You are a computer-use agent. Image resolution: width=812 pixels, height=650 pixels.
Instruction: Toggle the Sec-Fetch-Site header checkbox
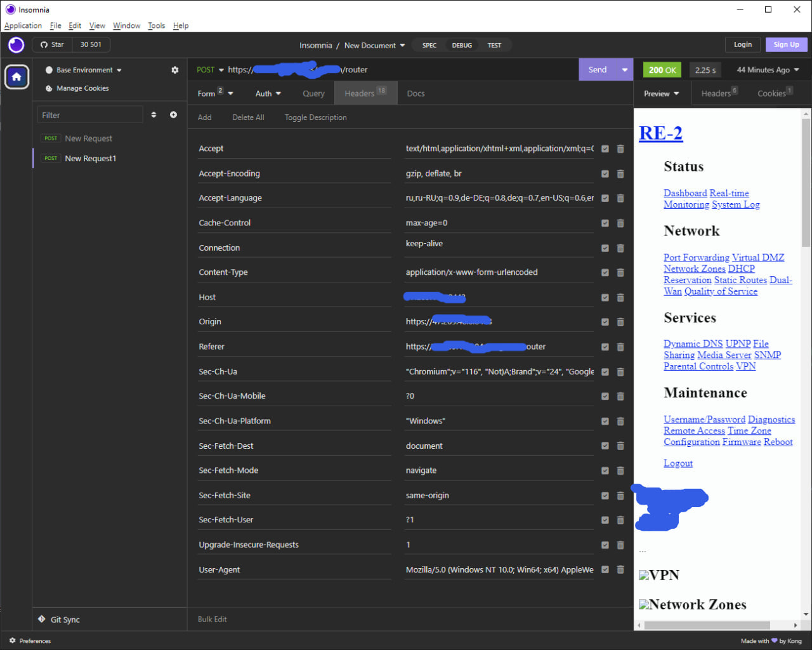605,495
